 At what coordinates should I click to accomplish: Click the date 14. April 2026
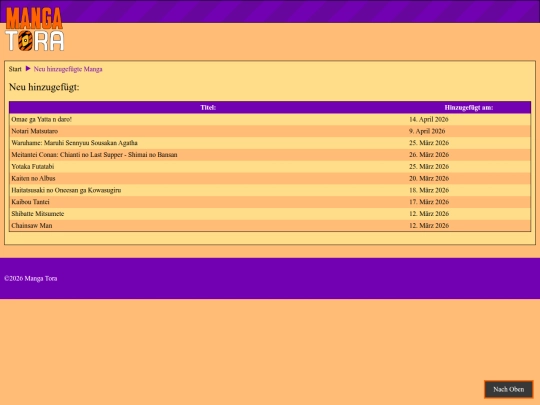(x=429, y=120)
